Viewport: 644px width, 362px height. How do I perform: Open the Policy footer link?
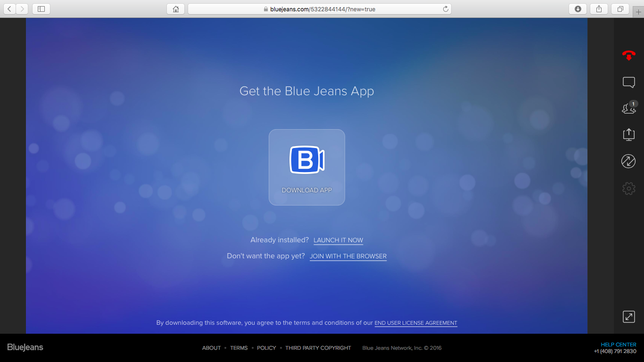point(266,348)
